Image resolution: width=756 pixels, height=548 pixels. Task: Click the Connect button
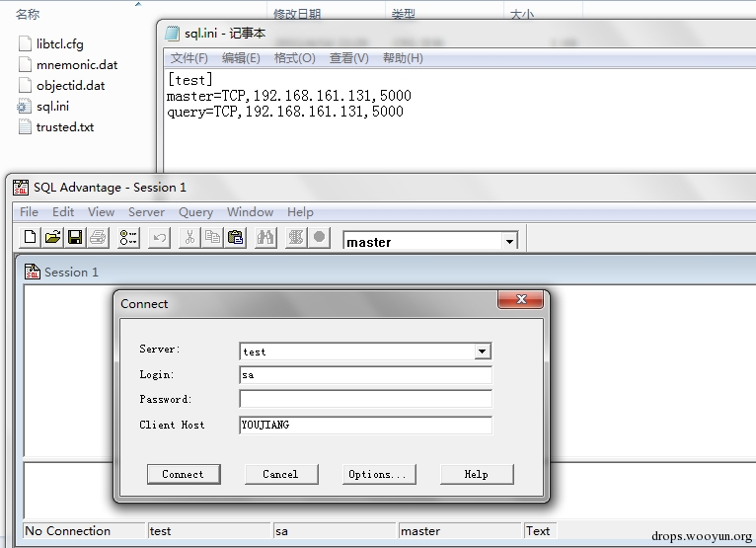coord(184,474)
